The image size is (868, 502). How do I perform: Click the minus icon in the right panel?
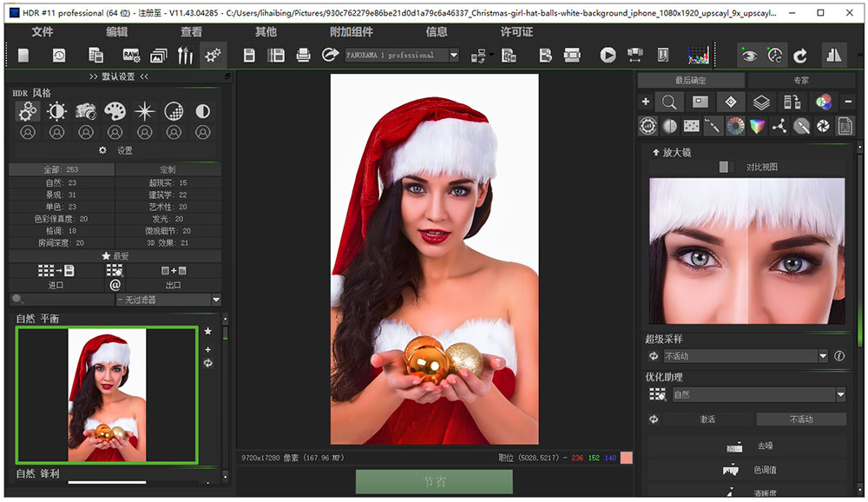[x=848, y=102]
